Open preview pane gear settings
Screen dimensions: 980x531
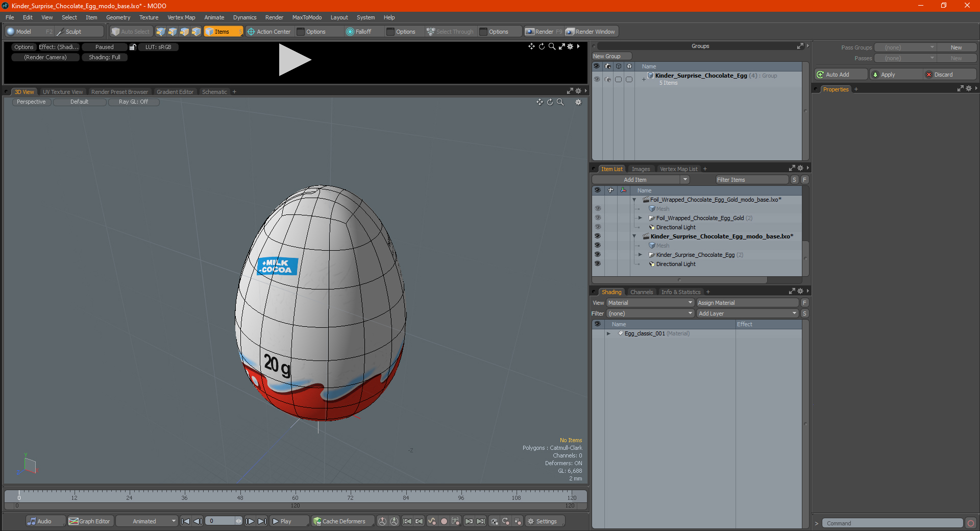pos(571,46)
